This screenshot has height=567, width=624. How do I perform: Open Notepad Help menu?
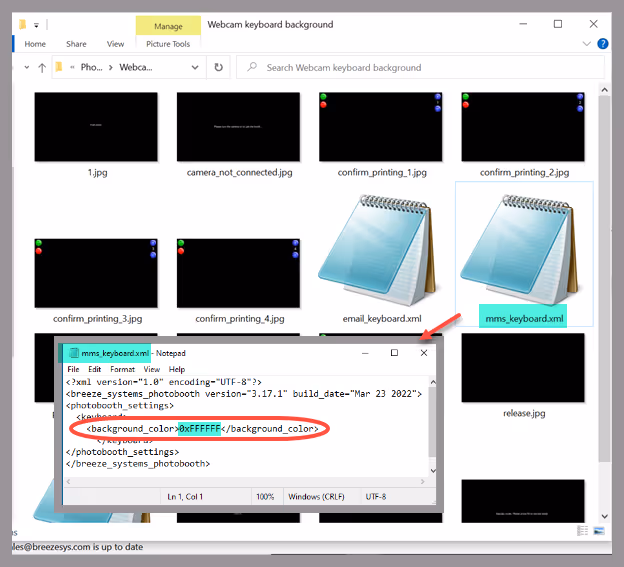click(x=177, y=369)
